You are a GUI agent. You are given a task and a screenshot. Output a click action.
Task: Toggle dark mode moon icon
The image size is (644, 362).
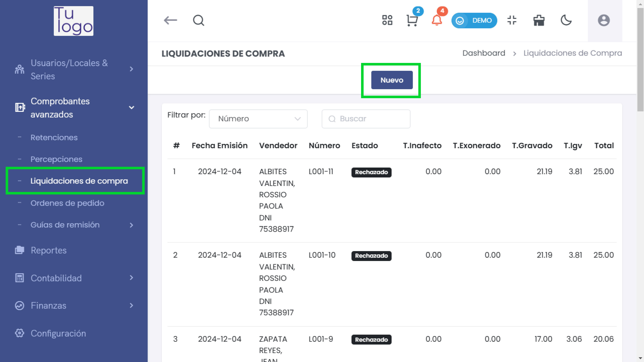pos(566,20)
